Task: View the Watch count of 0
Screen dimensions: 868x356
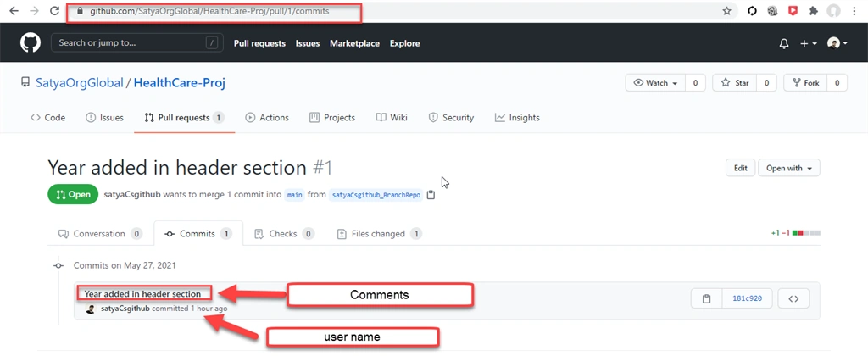Action: (695, 83)
